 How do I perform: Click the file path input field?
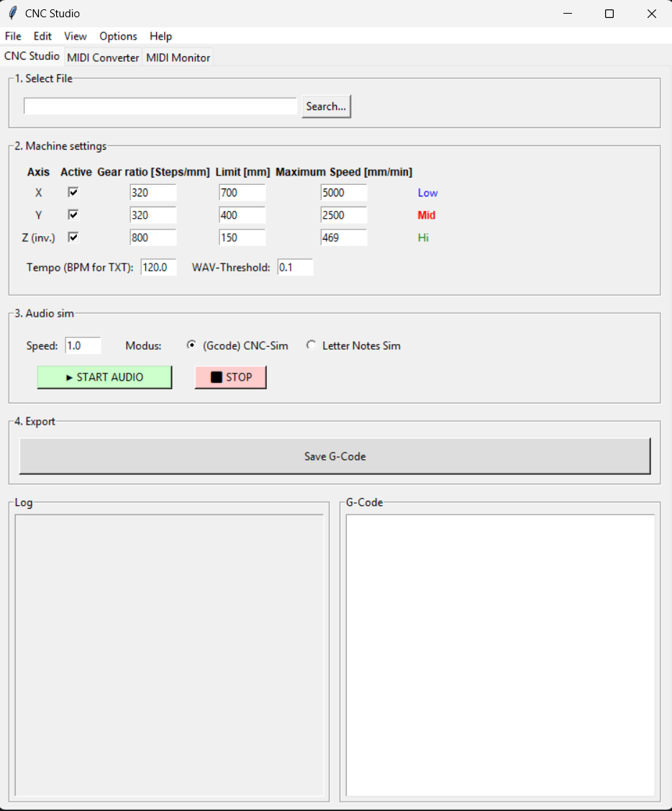click(x=160, y=106)
